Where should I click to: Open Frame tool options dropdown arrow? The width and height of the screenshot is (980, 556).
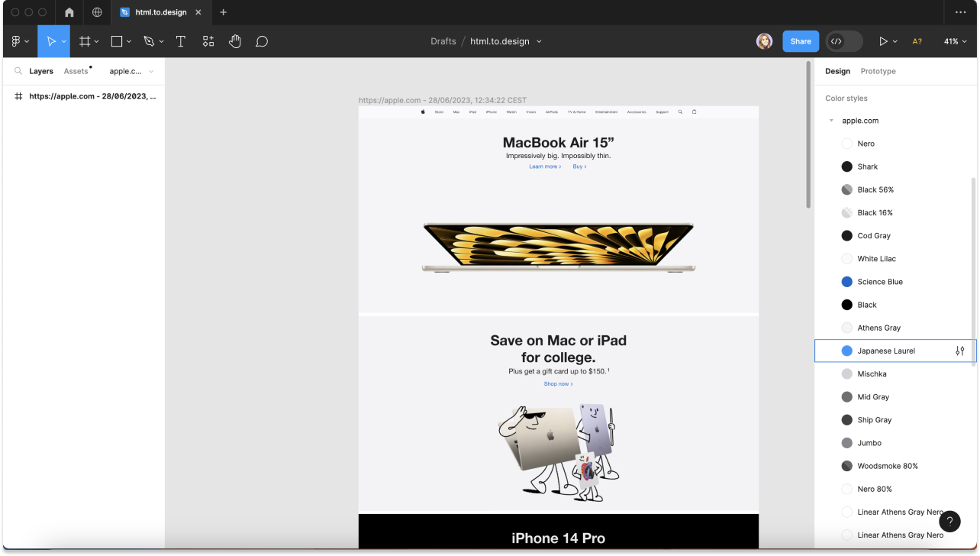(x=97, y=41)
